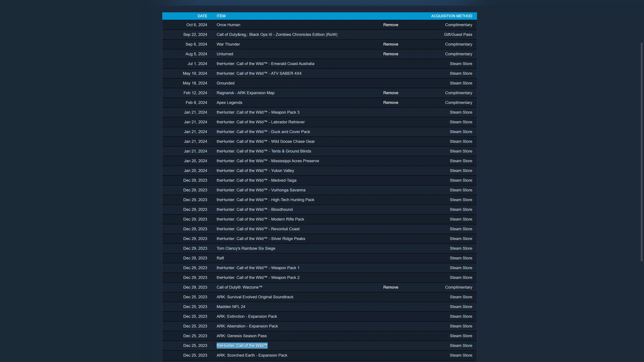
Task: Click the Medved-Taiga DLC item
Action: 256,180
